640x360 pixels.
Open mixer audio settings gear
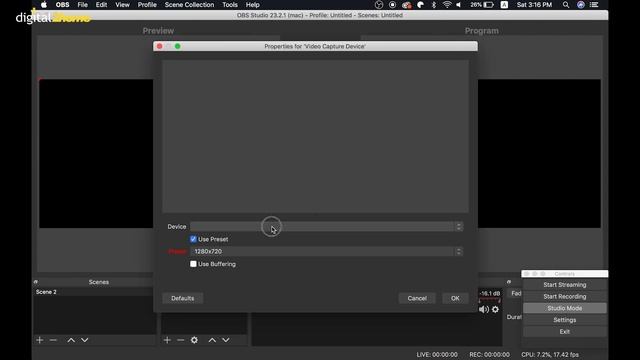[495, 309]
